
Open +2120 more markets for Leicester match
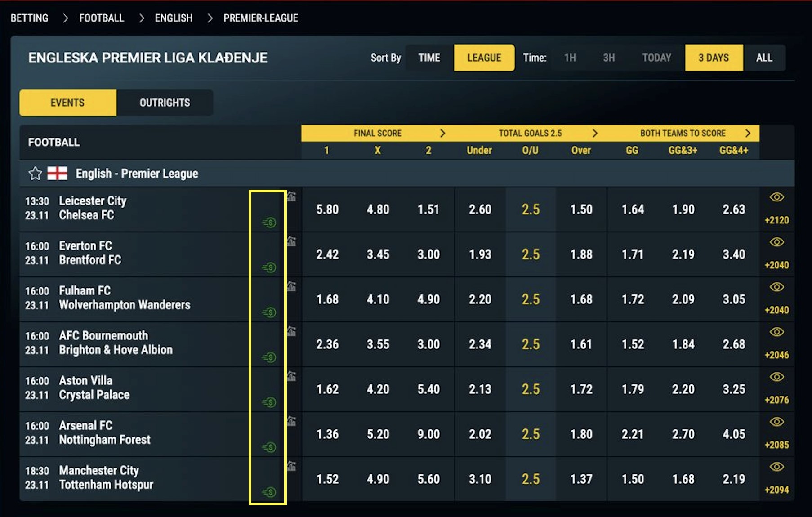[x=777, y=220]
